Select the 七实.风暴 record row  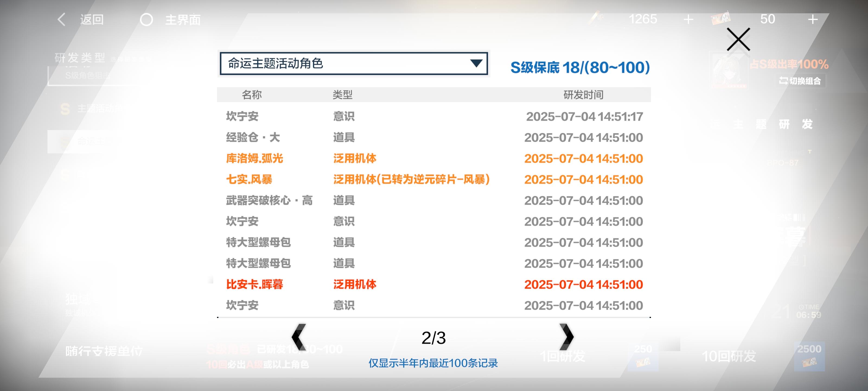(x=434, y=179)
